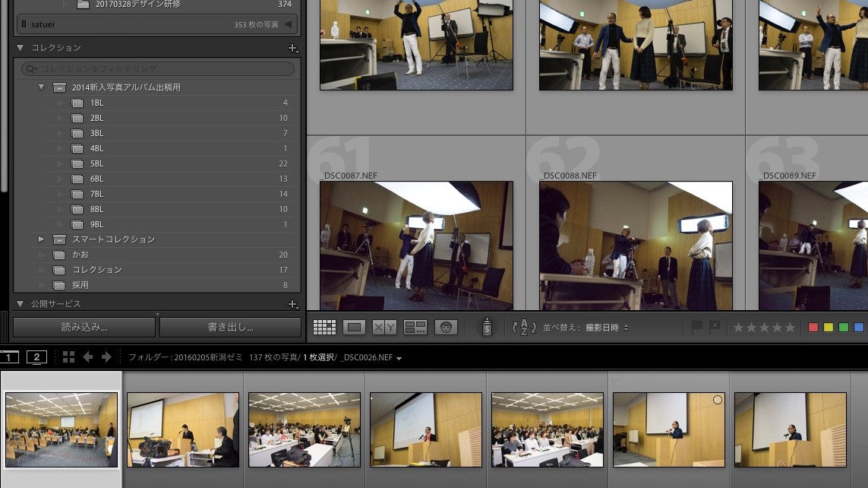868x488 pixels.
Task: Click the 9BL collection icon
Action: point(77,225)
